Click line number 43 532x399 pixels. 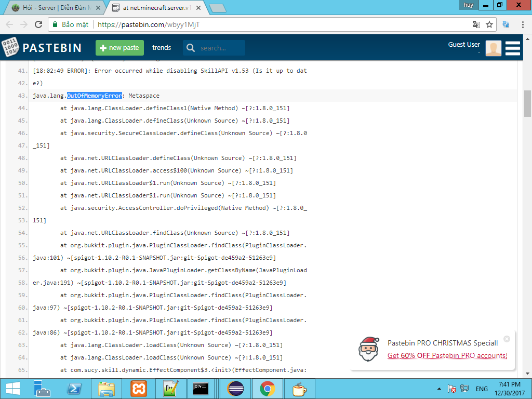point(23,96)
